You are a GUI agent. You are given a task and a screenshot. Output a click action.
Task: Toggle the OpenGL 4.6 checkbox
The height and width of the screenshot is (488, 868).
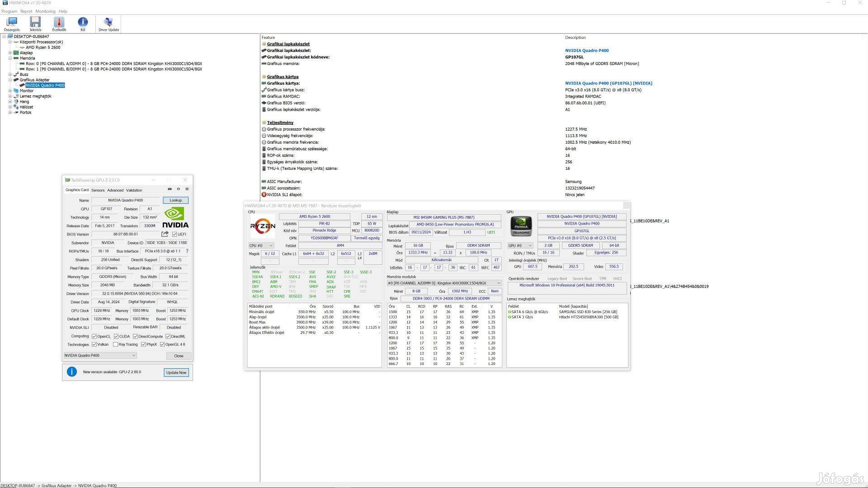point(162,345)
